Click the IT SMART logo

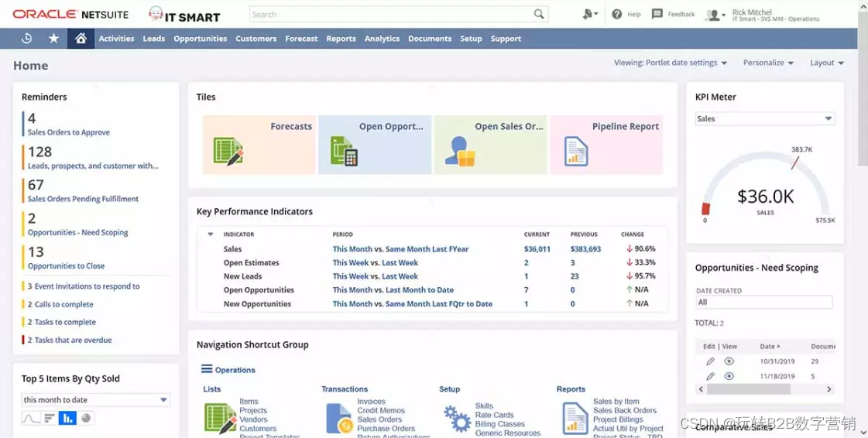(184, 15)
